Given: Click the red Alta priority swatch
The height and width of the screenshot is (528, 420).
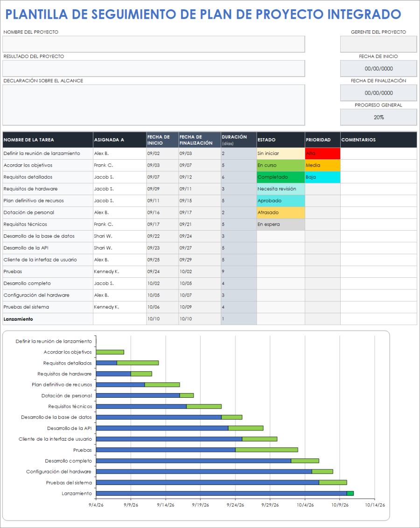Looking at the screenshot, I should (322, 153).
